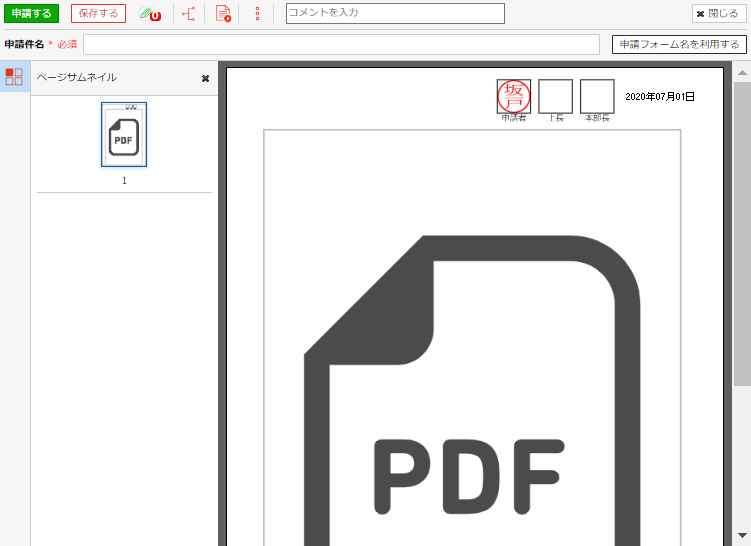Screen dimensions: 751x546
Task: Click the green 申請する submit button
Action: pos(31,14)
